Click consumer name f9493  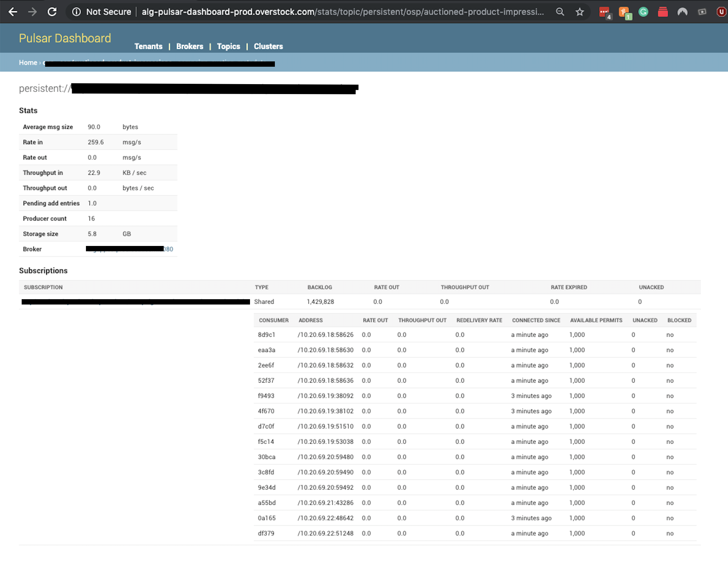[x=266, y=396]
